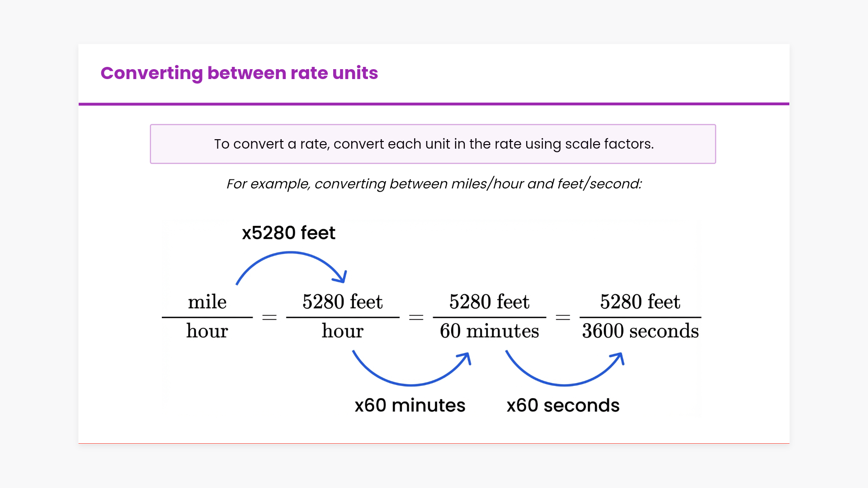Click the word 'mile' in the first fraction

207,302
